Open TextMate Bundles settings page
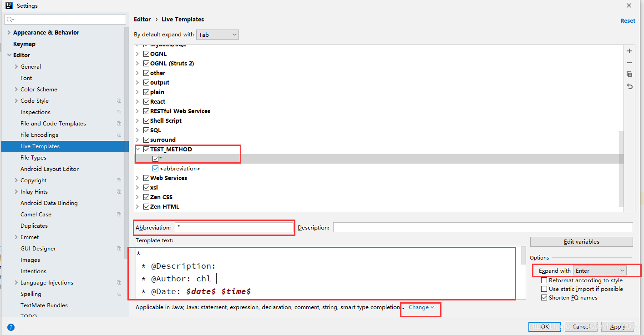The image size is (644, 335). (x=44, y=305)
